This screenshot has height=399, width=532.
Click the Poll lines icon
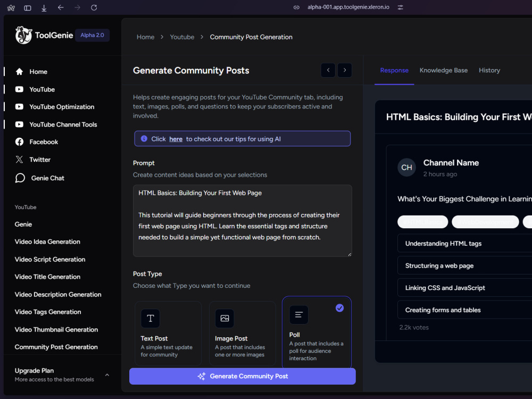299,314
